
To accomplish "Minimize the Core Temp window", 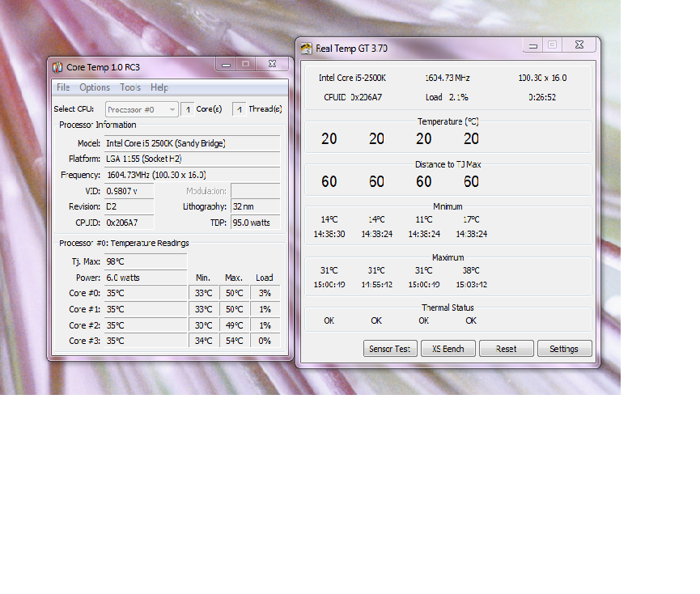I will click(x=227, y=64).
